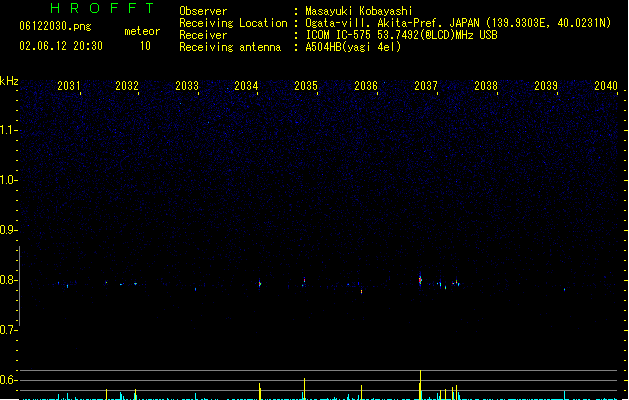Click the 2035 time marker
The height and width of the screenshot is (400, 629).
(306, 86)
